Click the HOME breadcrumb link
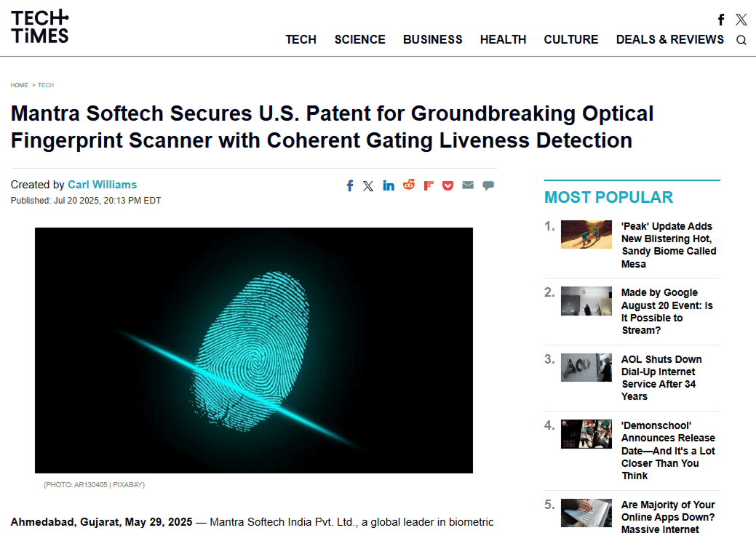Screen dimensions: 756x533 point(19,85)
